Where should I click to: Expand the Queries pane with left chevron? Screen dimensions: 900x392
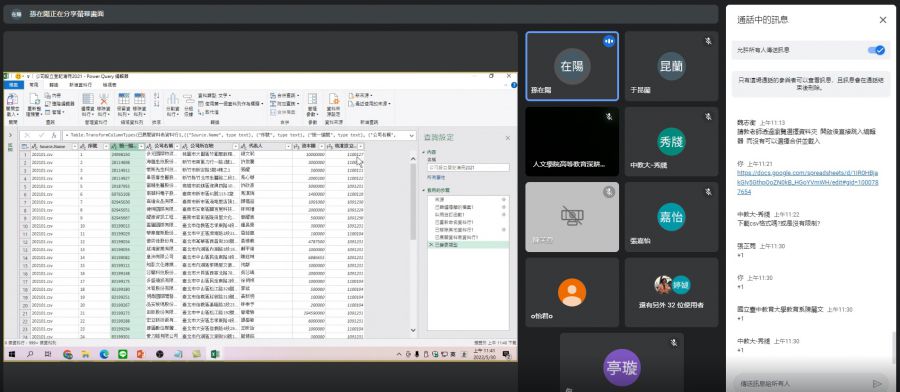coord(10,135)
